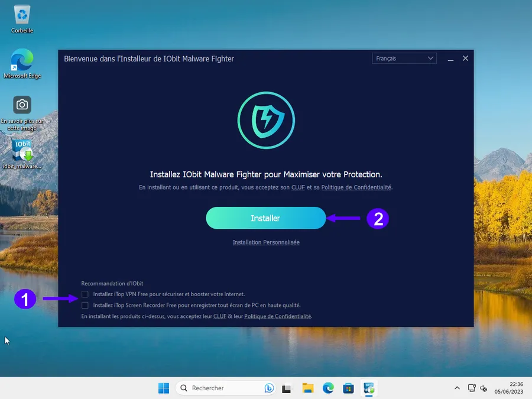The height and width of the screenshot is (399, 532).
Task: Click text 'Installez iTop VPN Free pour sécuriser'
Action: pyautogui.click(x=168, y=294)
